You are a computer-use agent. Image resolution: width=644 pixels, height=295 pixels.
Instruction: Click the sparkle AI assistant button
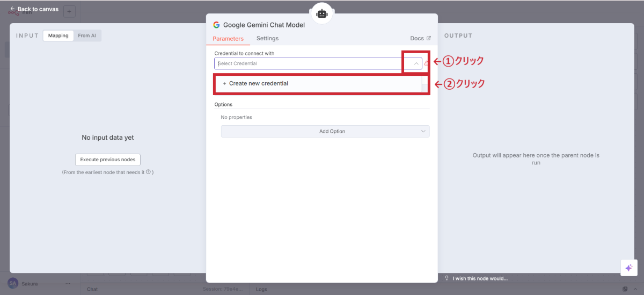point(628,268)
